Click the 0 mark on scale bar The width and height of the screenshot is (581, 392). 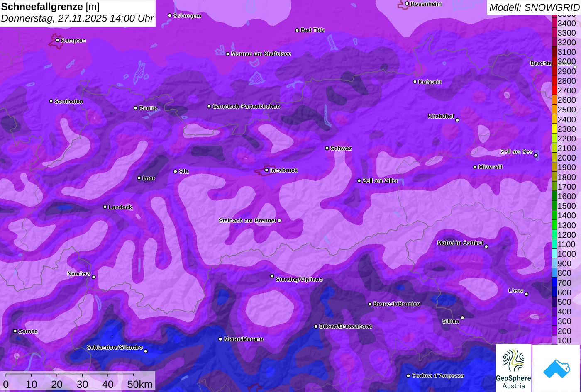pyautogui.click(x=6, y=385)
